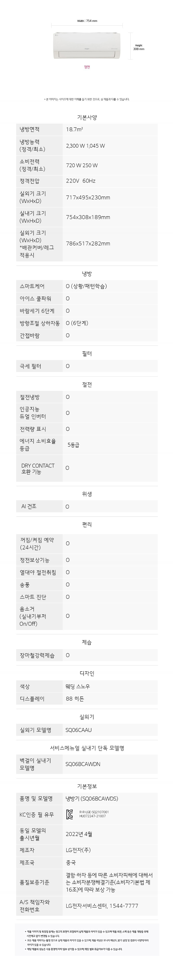Click the 아이스 쿨파워 row
The height and width of the screenshot is (980, 173).
coord(87,299)
